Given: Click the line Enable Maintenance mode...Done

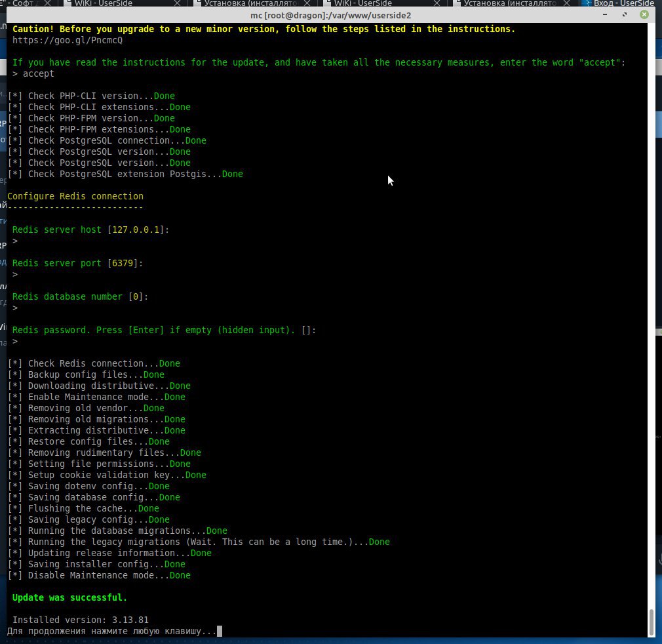Looking at the screenshot, I should 97,397.
